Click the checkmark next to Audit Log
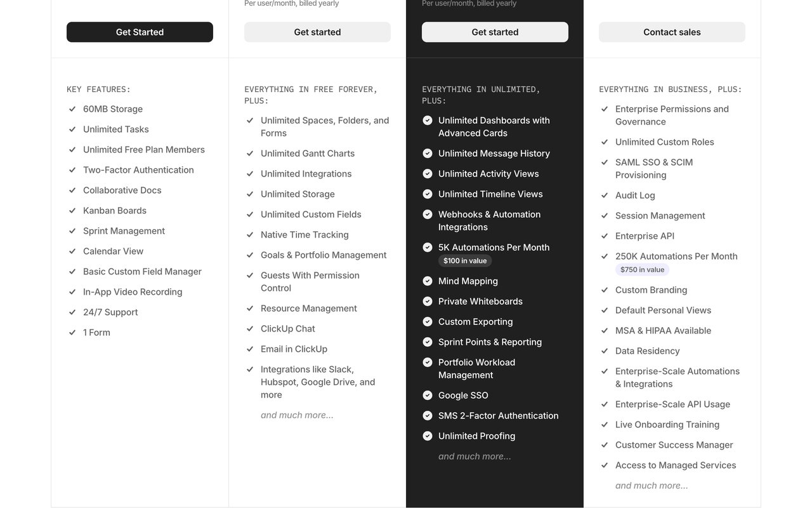 point(605,196)
